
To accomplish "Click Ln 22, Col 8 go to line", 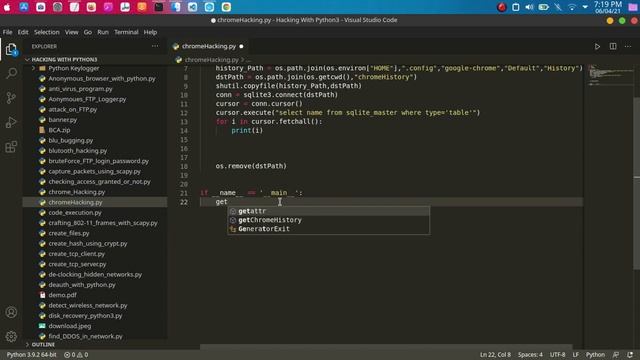I will pos(495,355).
